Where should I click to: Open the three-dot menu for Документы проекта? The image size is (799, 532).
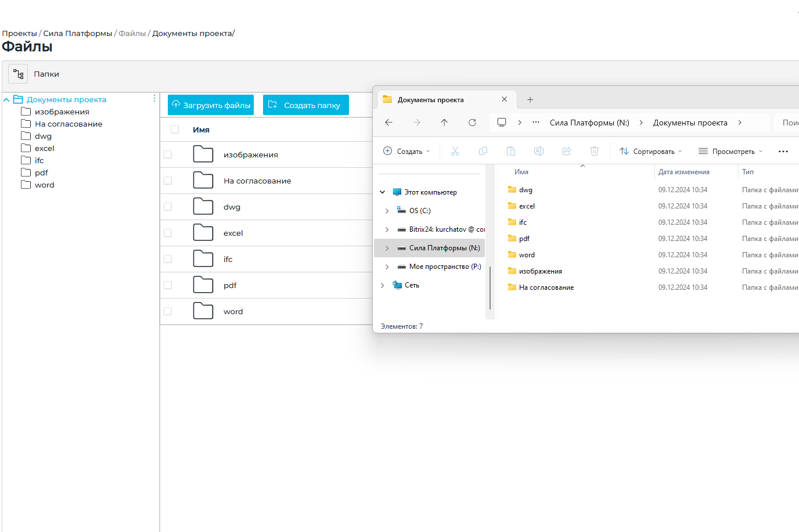[x=154, y=99]
